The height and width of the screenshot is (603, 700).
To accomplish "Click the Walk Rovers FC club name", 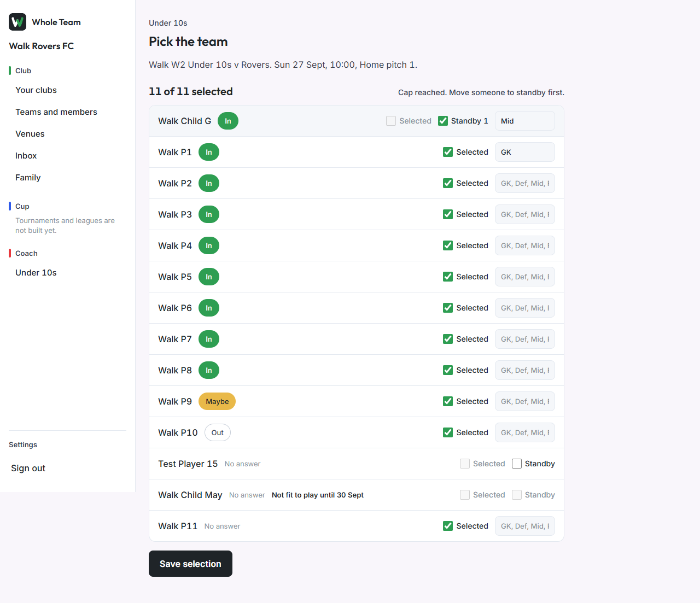I will coord(42,46).
